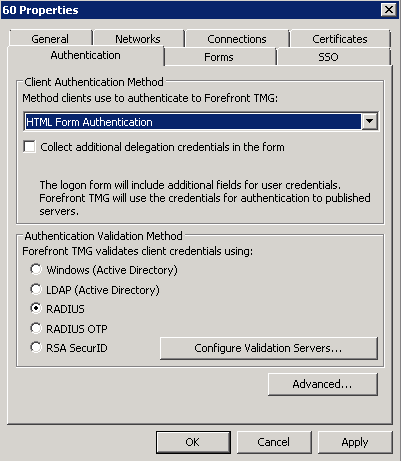Open the Networks tab
This screenshot has height=461, width=401.
[x=138, y=39]
